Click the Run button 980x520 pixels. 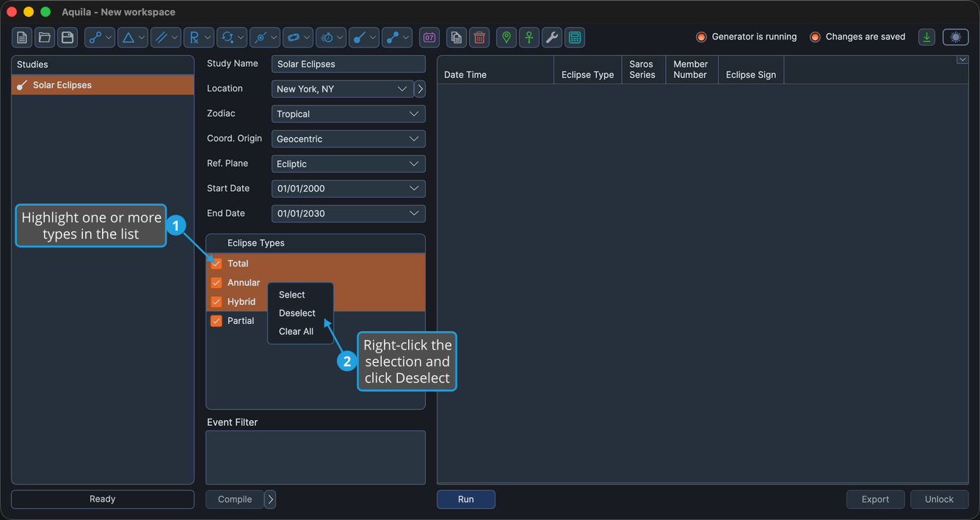tap(466, 499)
